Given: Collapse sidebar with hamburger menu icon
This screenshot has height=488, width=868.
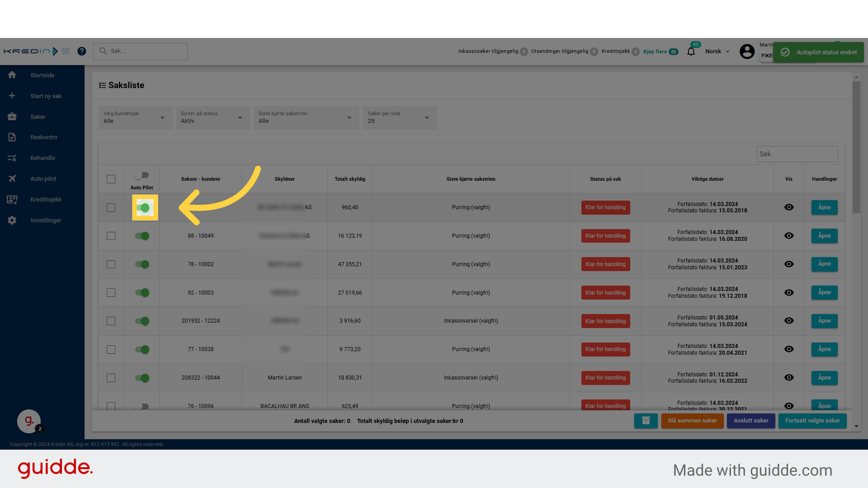Looking at the screenshot, I should (x=66, y=52).
